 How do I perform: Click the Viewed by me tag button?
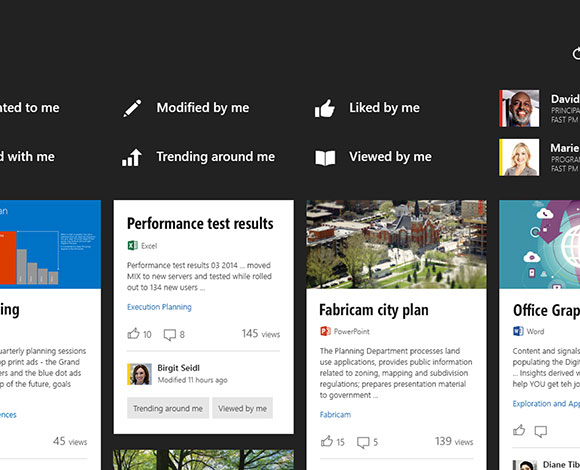[242, 408]
